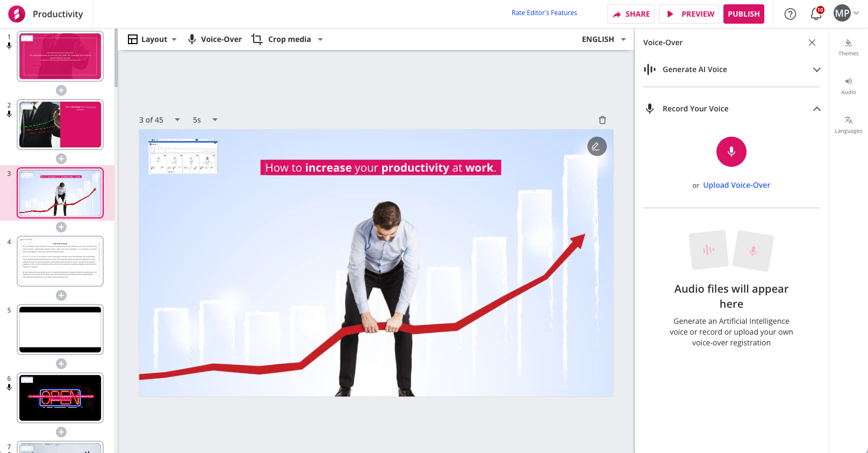Add a slide after slide 3

pos(61,227)
